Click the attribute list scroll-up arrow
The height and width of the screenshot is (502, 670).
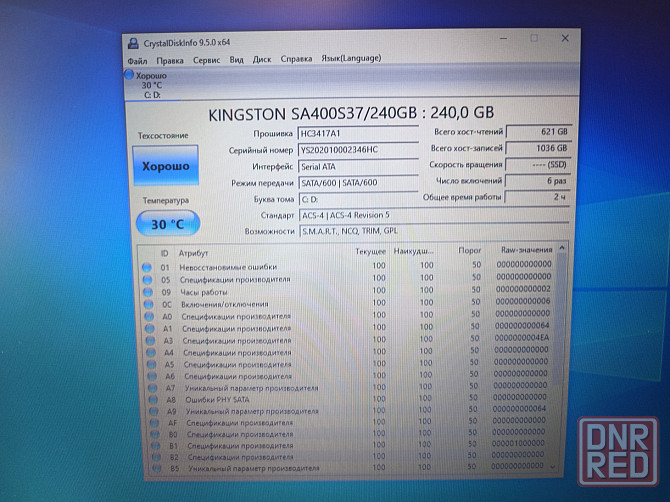562,248
